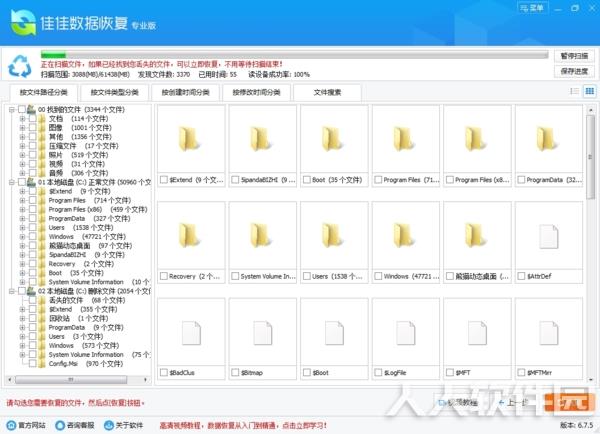Screen dimensions: 600x434
Task: Open the Recovery folder thumbnail icon
Action: (x=188, y=235)
